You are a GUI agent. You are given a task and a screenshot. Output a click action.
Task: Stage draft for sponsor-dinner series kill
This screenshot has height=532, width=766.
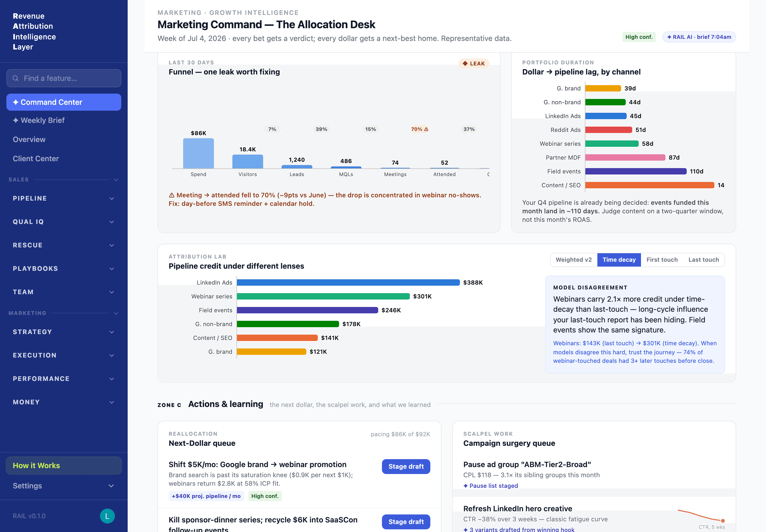pos(406,522)
